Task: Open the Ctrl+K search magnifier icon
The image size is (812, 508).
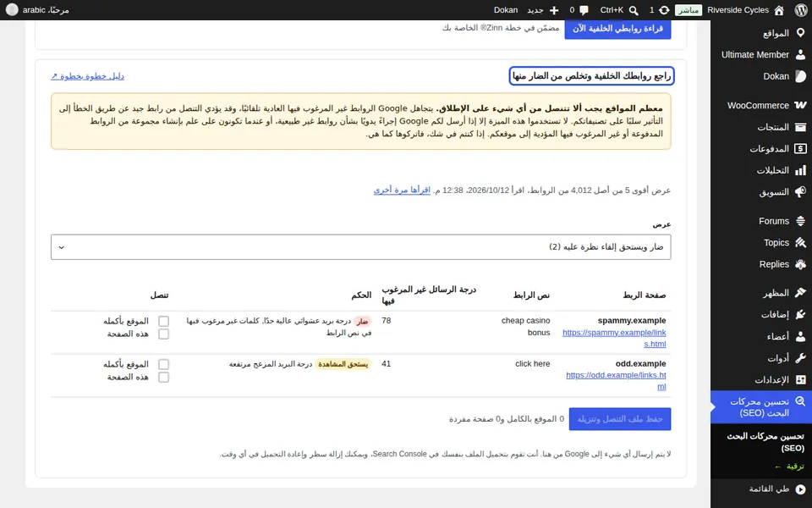Action: pyautogui.click(x=634, y=10)
